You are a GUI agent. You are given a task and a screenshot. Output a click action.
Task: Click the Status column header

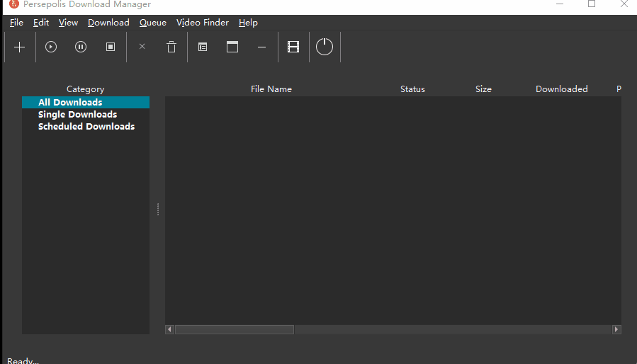pyautogui.click(x=412, y=89)
